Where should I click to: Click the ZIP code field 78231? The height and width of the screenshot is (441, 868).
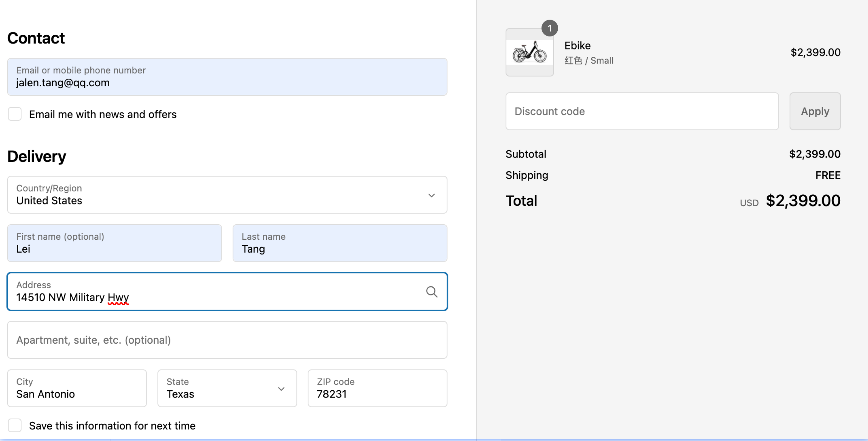(377, 388)
